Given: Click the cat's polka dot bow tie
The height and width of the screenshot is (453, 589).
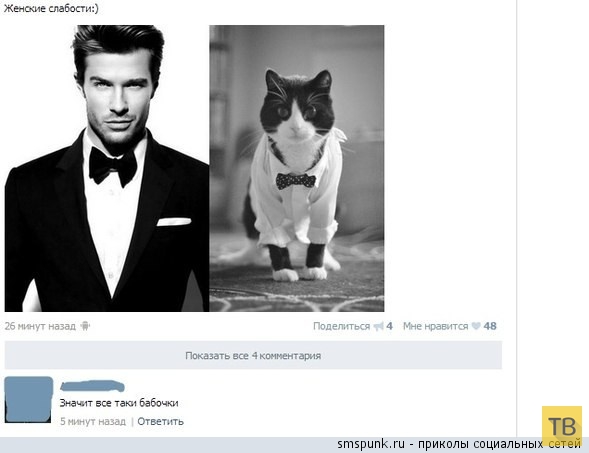Looking at the screenshot, I should pyautogui.click(x=296, y=181).
